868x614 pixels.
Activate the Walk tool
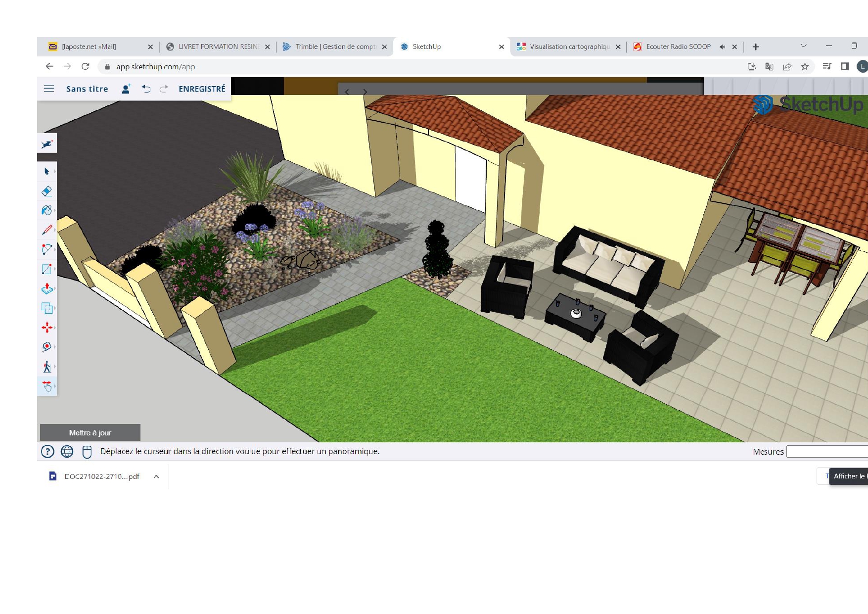(47, 367)
